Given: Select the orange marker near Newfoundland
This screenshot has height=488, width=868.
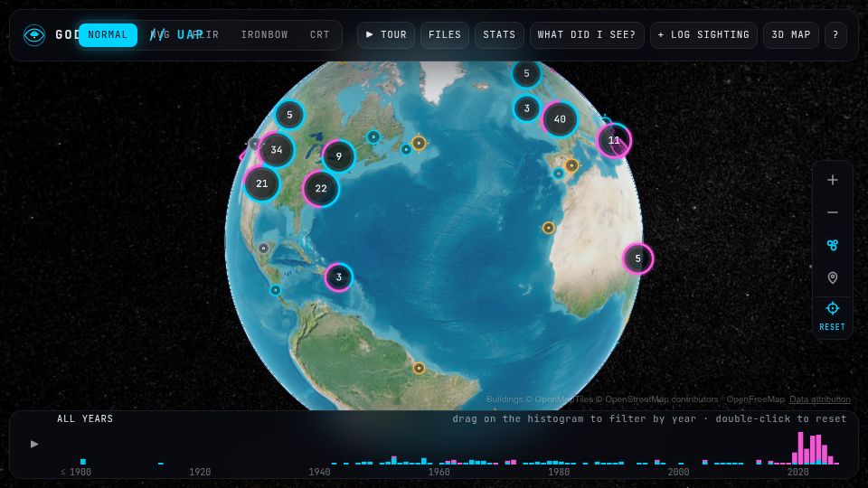Looking at the screenshot, I should point(419,143).
